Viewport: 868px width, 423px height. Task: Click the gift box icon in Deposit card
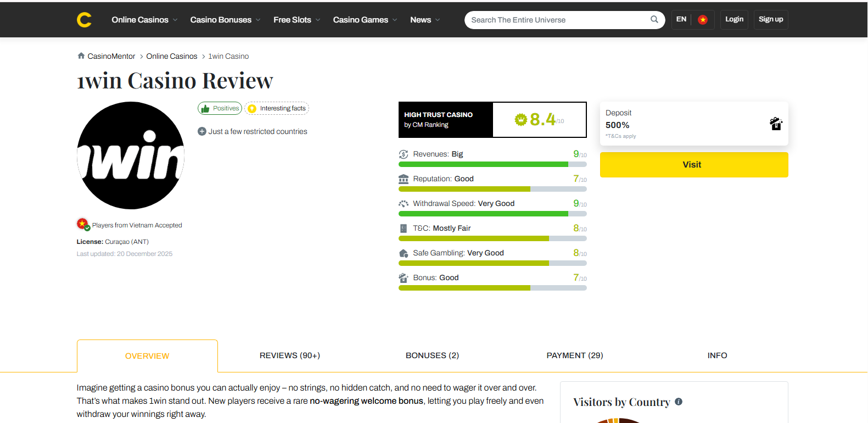pyautogui.click(x=776, y=124)
